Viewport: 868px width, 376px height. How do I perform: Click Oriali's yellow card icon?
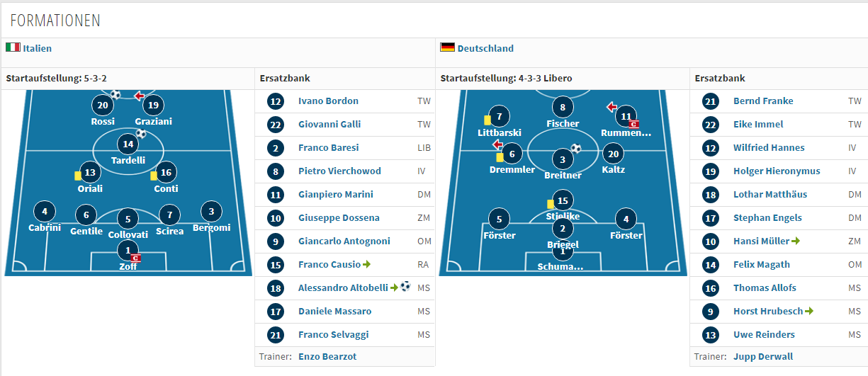(x=78, y=175)
